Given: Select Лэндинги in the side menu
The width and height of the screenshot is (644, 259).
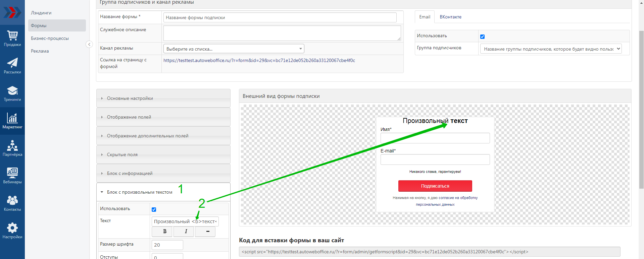Looking at the screenshot, I should (41, 13).
